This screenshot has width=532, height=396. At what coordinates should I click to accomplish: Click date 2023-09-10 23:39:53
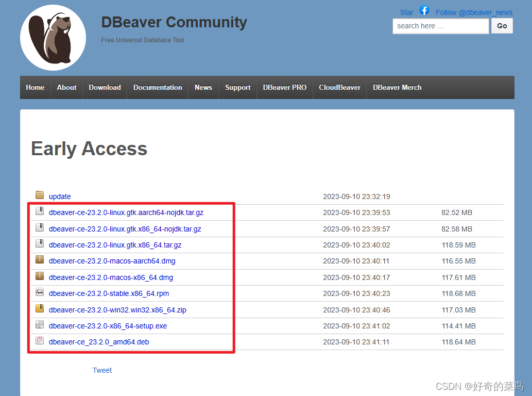tap(356, 212)
